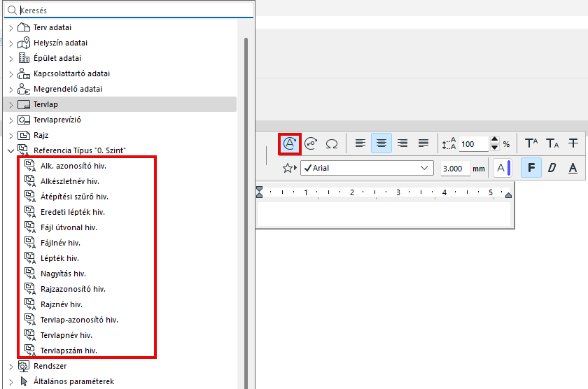The width and height of the screenshot is (588, 389).
Task: Select Eredeti lépték hiv. entry
Action: pyautogui.click(x=73, y=212)
